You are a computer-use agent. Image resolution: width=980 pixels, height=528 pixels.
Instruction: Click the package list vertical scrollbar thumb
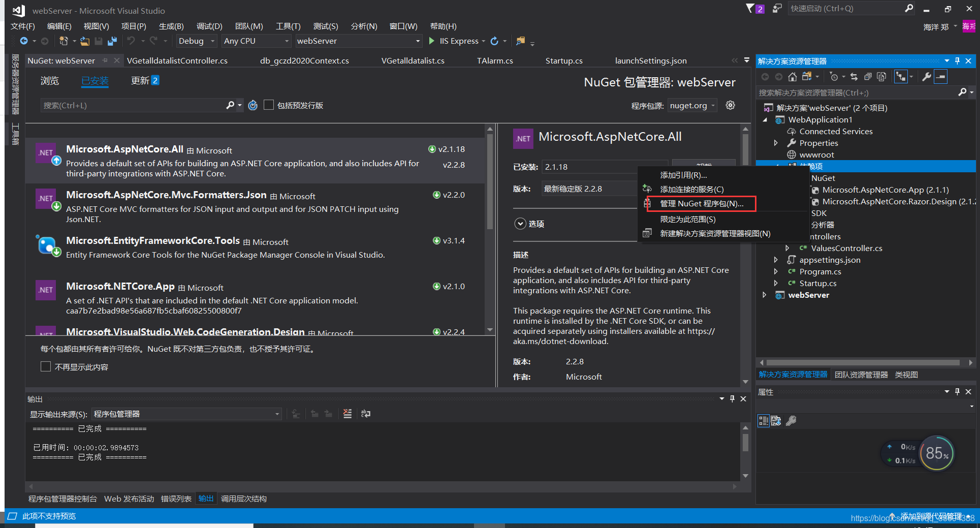(x=490, y=180)
